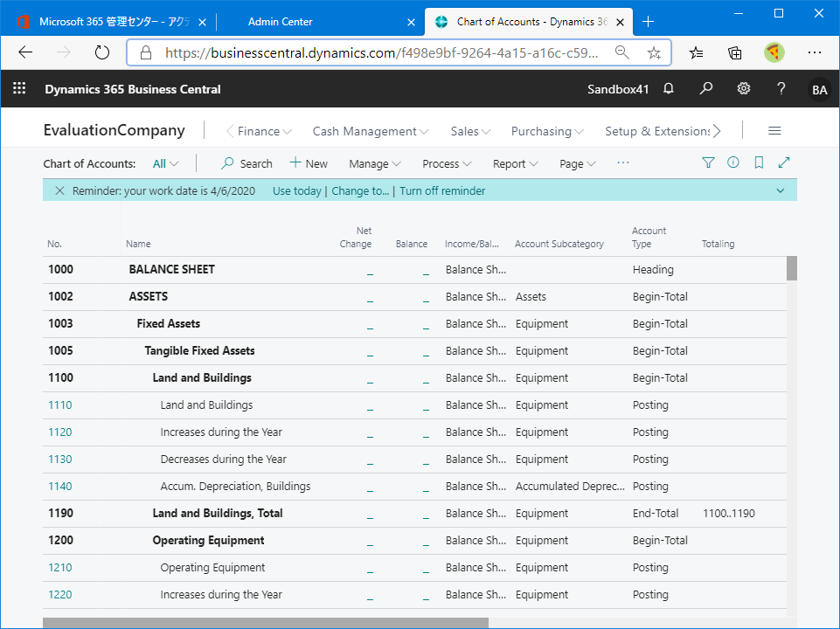This screenshot has height=629, width=840.
Task: Sort by Name column header
Action: [x=138, y=244]
